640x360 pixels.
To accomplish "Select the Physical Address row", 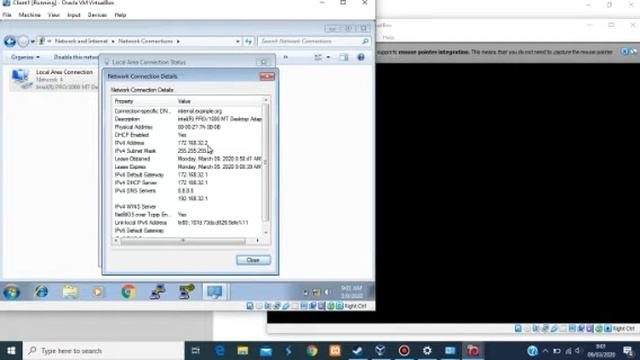I will click(x=188, y=127).
